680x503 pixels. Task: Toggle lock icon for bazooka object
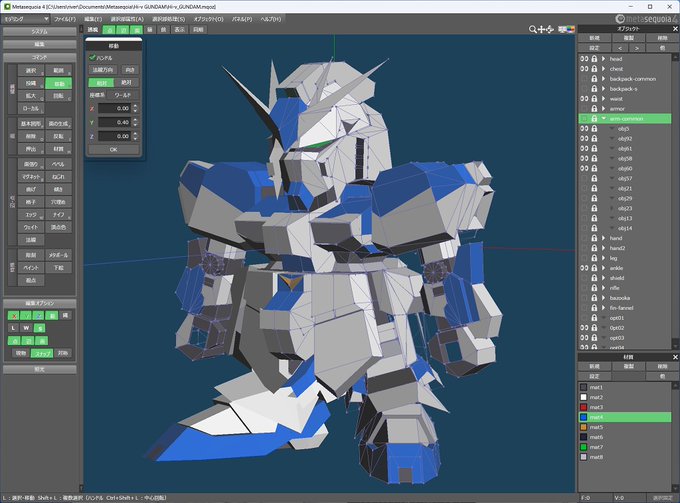pyautogui.click(x=595, y=298)
